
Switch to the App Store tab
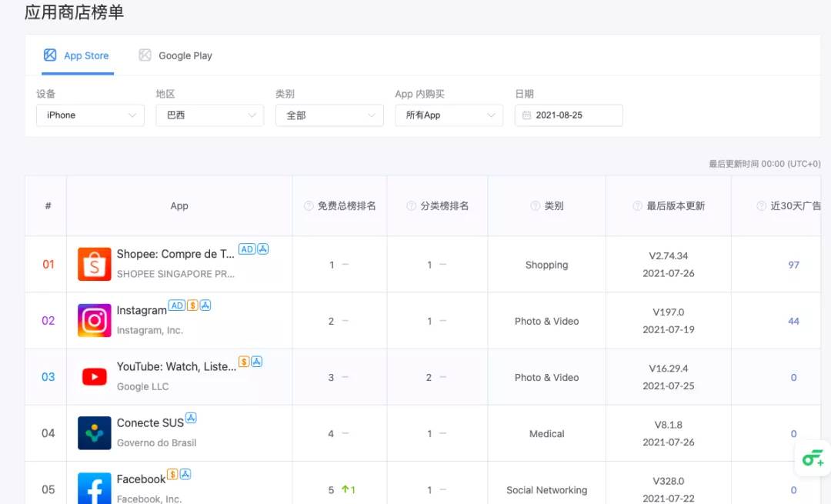(77, 55)
